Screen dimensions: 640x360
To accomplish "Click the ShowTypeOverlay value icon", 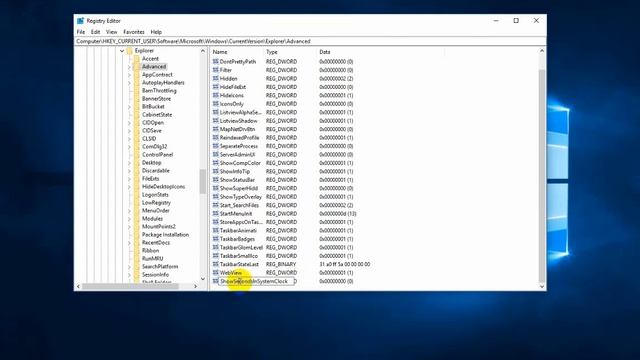I will (x=216, y=197).
